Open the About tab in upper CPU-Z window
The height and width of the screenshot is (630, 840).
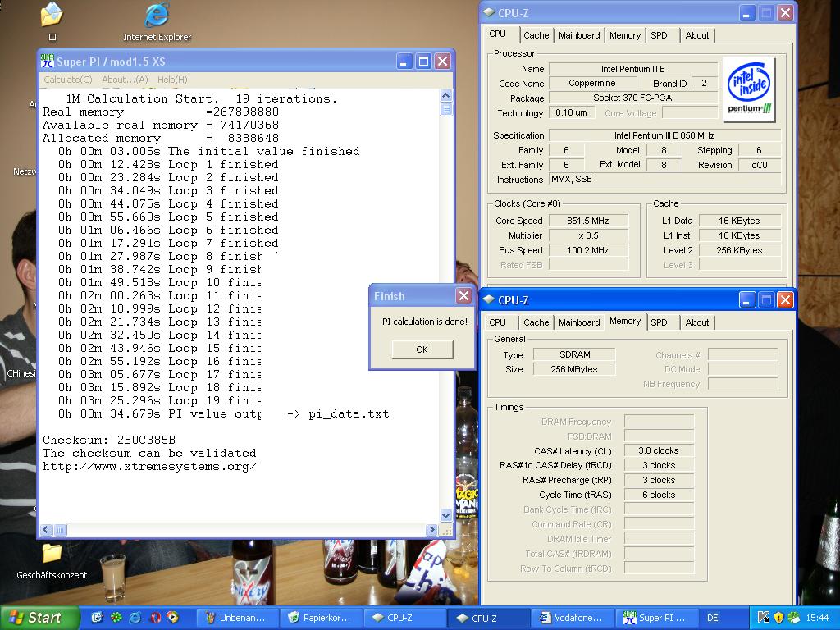coord(697,35)
